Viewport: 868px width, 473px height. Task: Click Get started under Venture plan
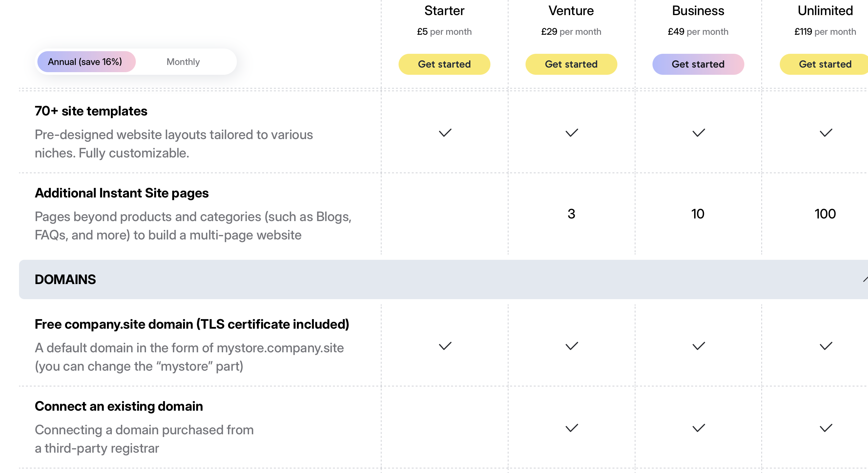pyautogui.click(x=571, y=64)
